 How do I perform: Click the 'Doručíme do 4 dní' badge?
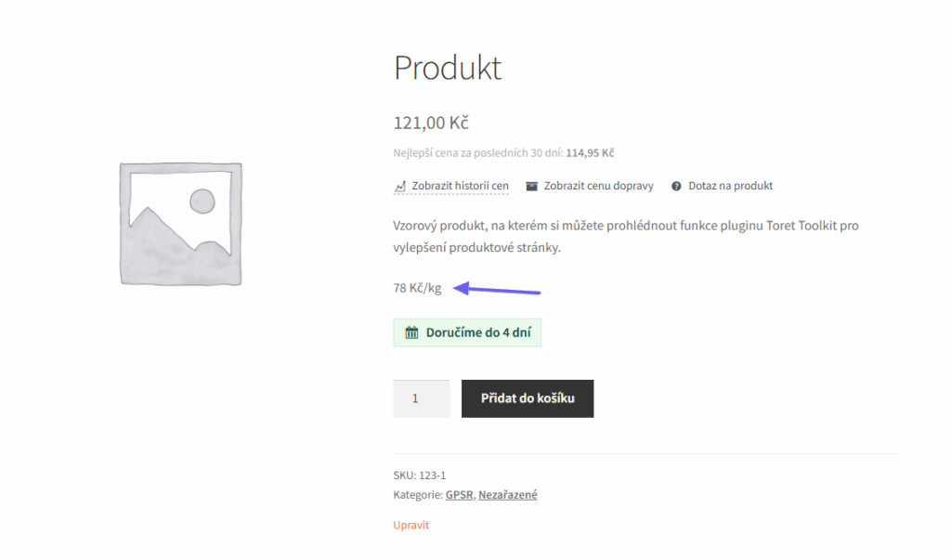[x=467, y=332]
